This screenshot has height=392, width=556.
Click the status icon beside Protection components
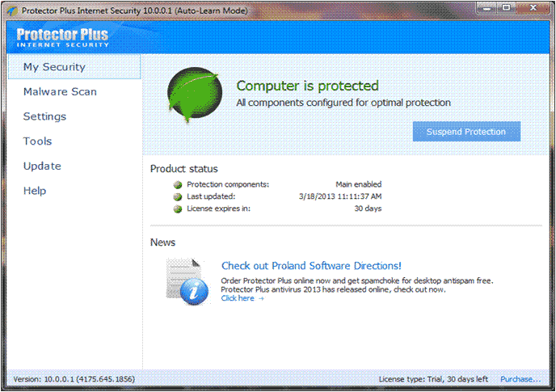click(178, 185)
